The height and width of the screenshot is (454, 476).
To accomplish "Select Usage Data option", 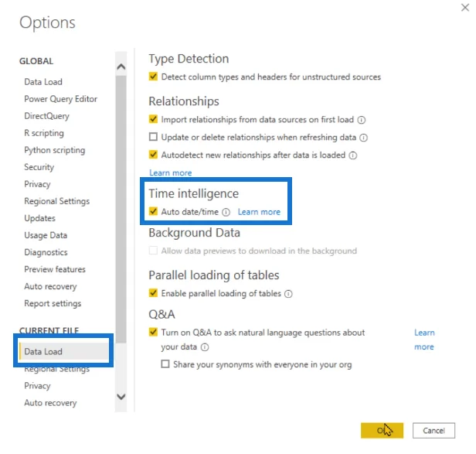I will pyautogui.click(x=46, y=235).
